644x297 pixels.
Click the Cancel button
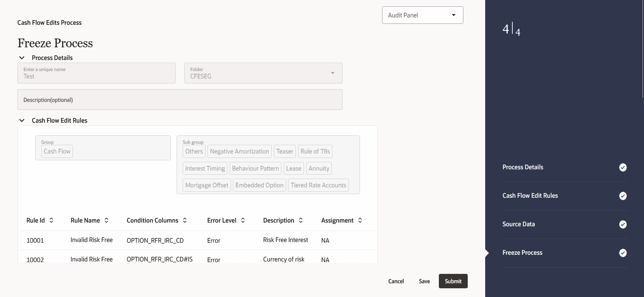pos(396,281)
